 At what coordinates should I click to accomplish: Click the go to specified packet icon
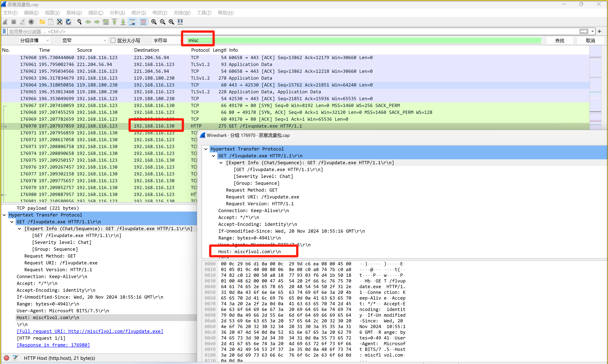point(106,22)
